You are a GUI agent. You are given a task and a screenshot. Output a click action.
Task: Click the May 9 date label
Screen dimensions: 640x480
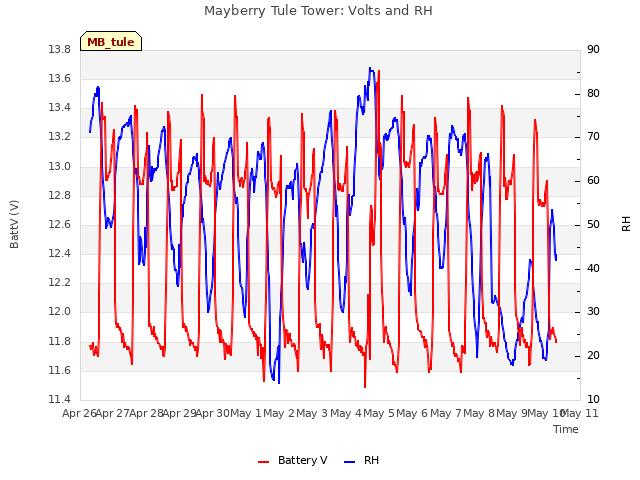tap(512, 413)
